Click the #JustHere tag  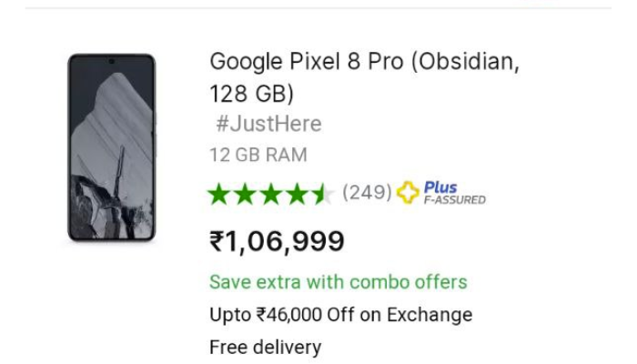click(269, 124)
